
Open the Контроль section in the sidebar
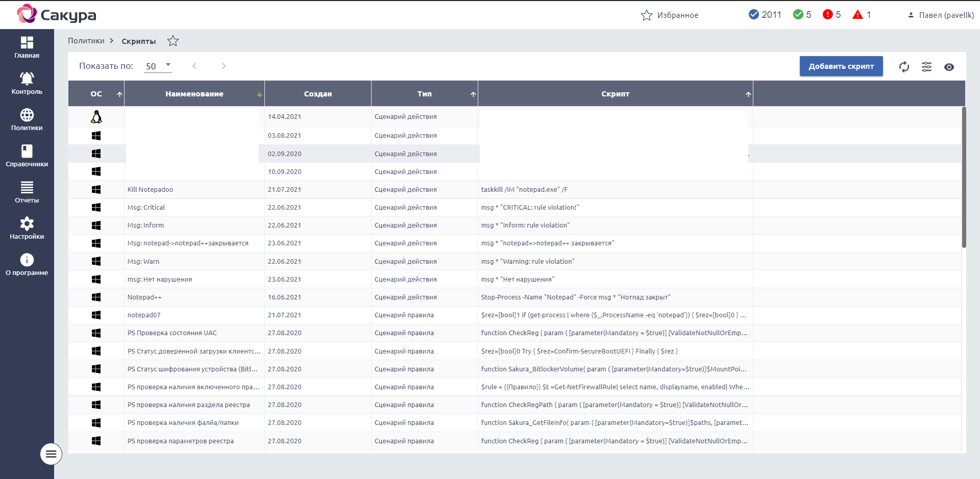point(27,83)
